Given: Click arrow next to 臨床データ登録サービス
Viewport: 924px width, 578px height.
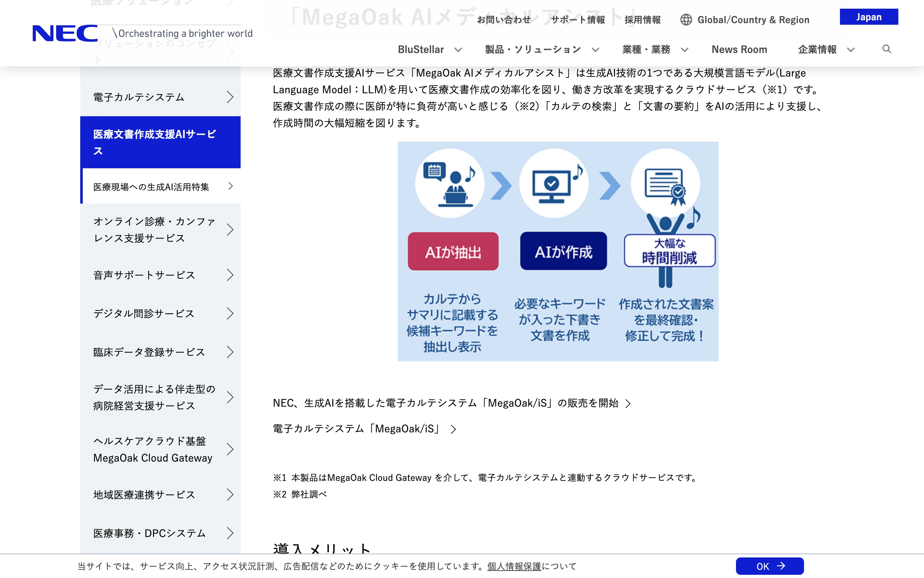Looking at the screenshot, I should pos(230,352).
